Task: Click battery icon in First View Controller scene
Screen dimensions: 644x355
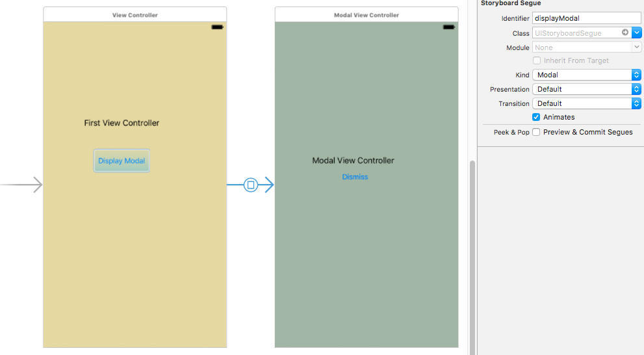Action: point(217,27)
